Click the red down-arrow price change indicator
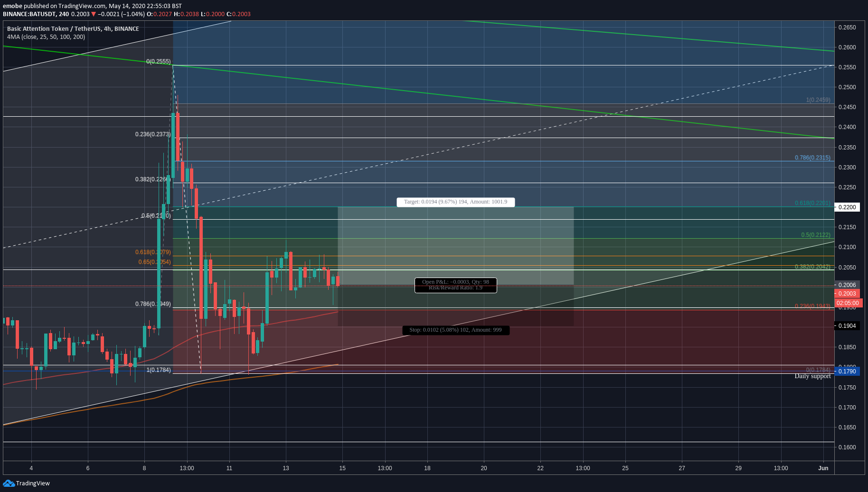Viewport: 868px width, 492px height. 94,14
